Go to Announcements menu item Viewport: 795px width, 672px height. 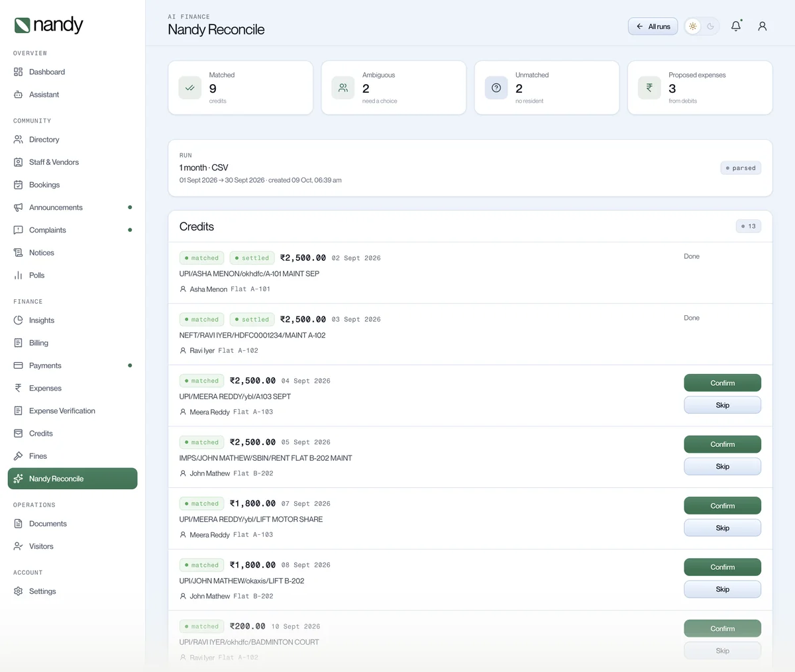pyautogui.click(x=72, y=207)
